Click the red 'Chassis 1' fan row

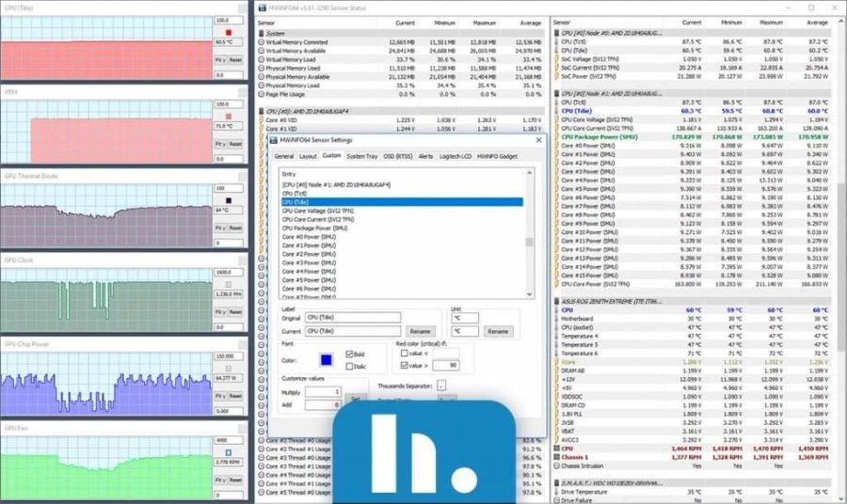click(692, 457)
